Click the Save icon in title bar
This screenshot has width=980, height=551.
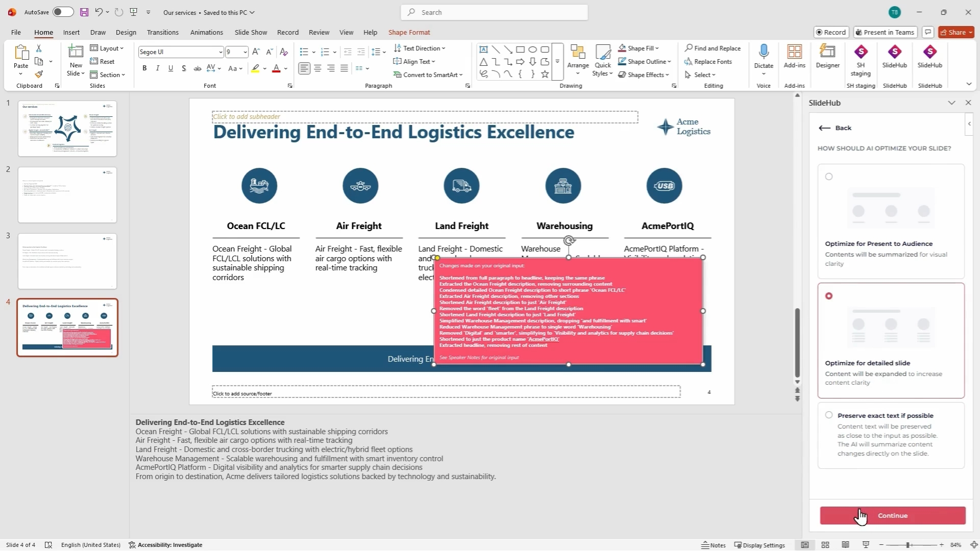point(84,12)
